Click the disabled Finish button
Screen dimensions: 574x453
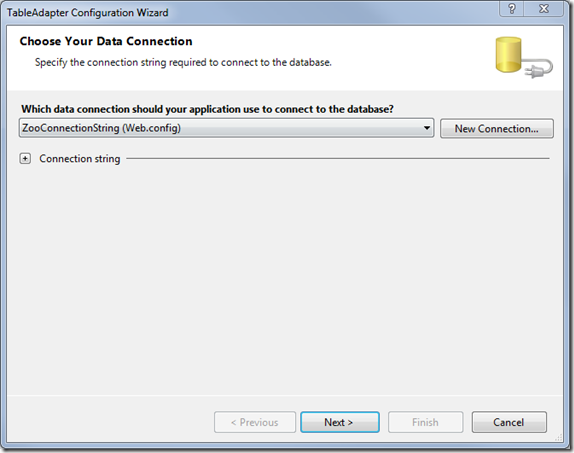pyautogui.click(x=425, y=422)
